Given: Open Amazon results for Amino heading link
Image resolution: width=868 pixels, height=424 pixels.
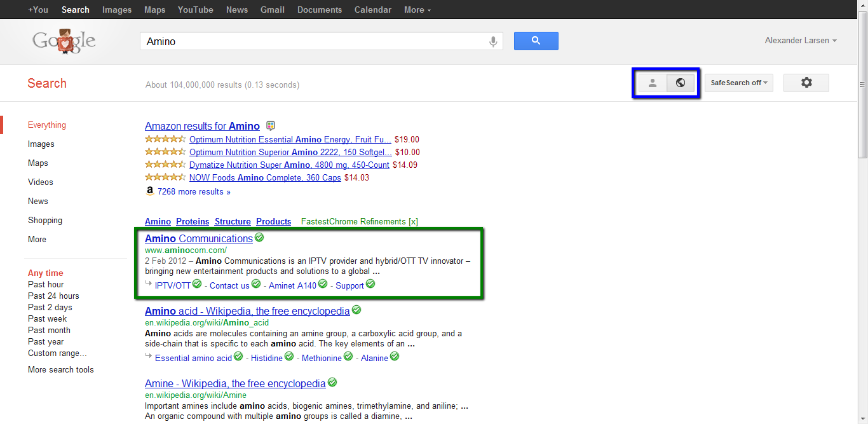Looking at the screenshot, I should point(202,127).
